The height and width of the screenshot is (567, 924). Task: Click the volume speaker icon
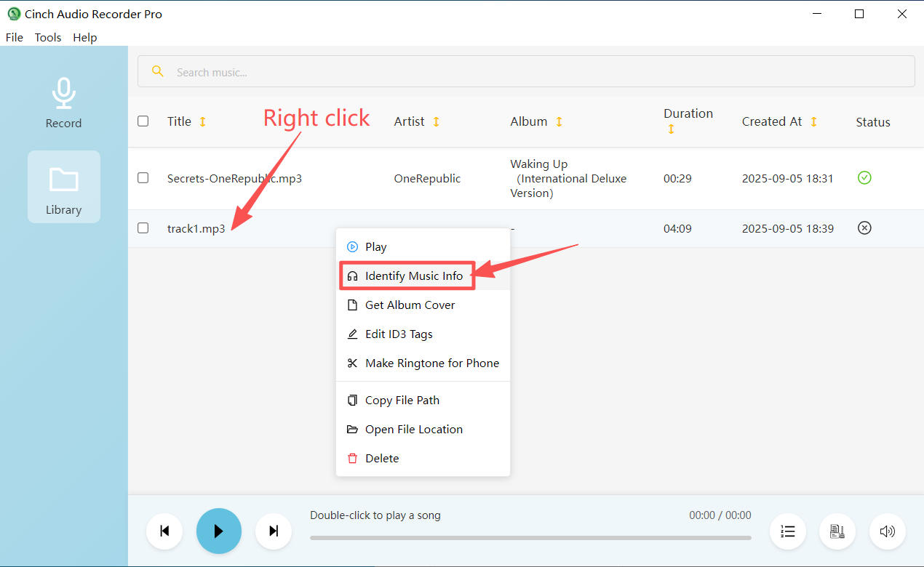coord(888,531)
